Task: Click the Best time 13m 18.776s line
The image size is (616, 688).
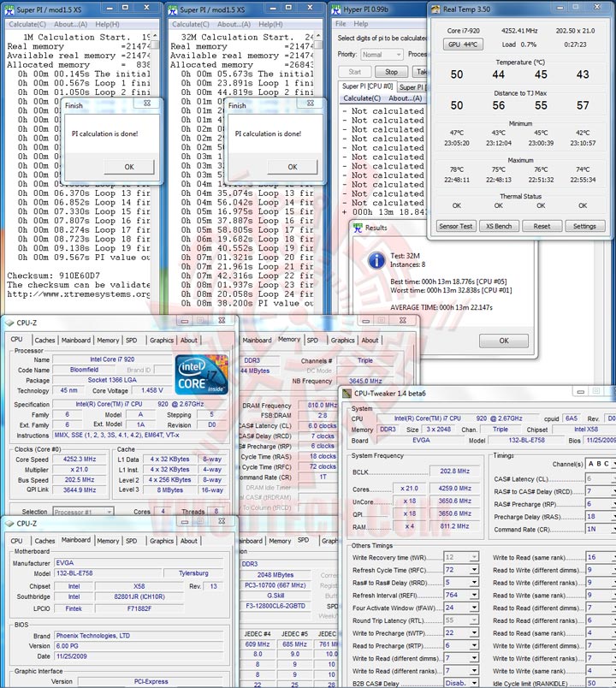Action: 448,282
